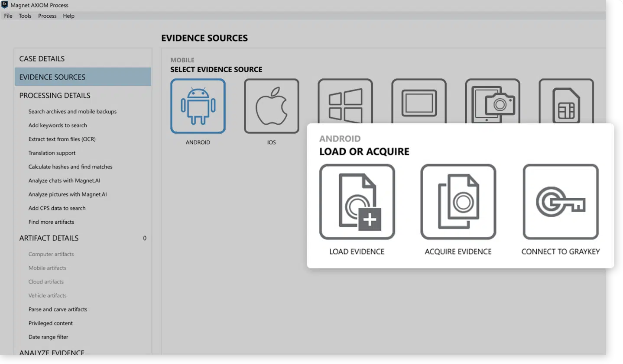Image resolution: width=623 pixels, height=364 pixels.
Task: Open Add CPS data to search
Action: pos(57,208)
